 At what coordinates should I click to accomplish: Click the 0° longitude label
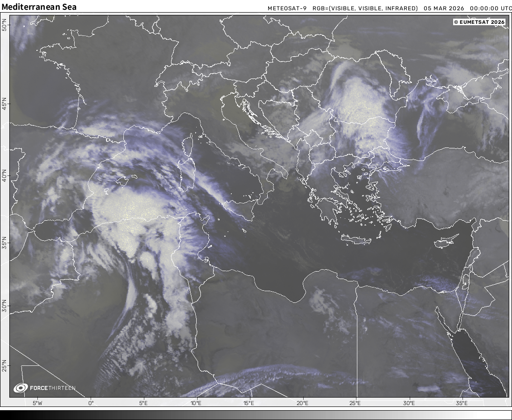tap(91, 403)
